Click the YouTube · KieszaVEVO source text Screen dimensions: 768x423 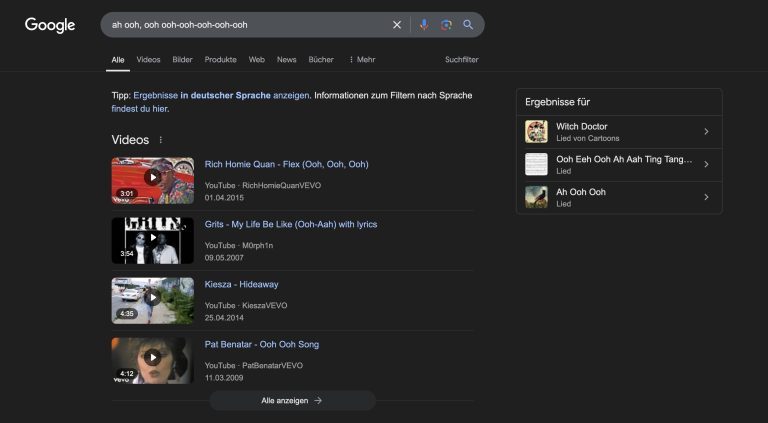tap(246, 306)
